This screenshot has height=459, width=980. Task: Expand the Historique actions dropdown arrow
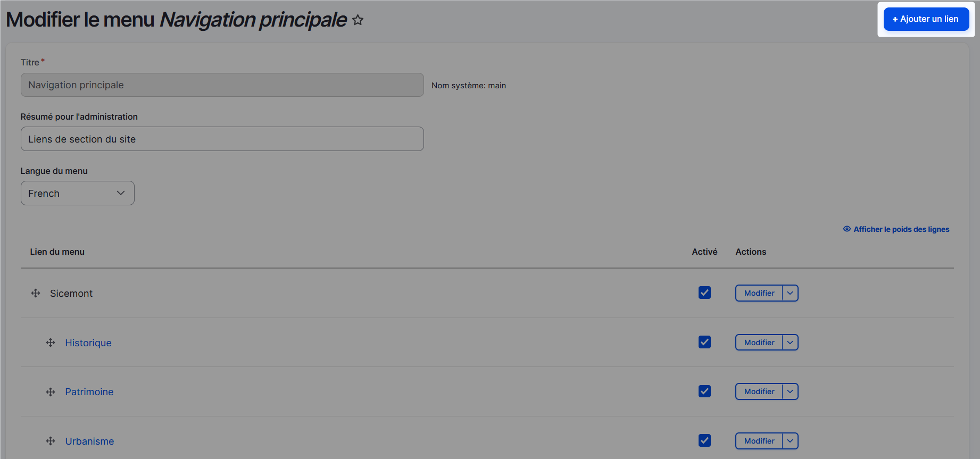(x=790, y=343)
